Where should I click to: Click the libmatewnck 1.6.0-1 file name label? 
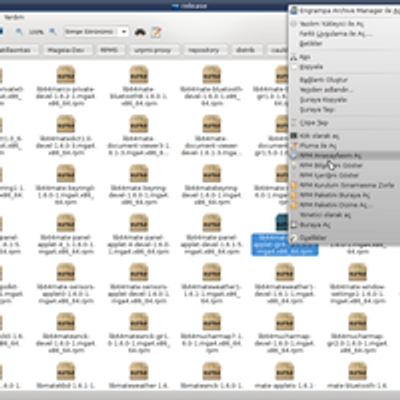tap(212, 386)
